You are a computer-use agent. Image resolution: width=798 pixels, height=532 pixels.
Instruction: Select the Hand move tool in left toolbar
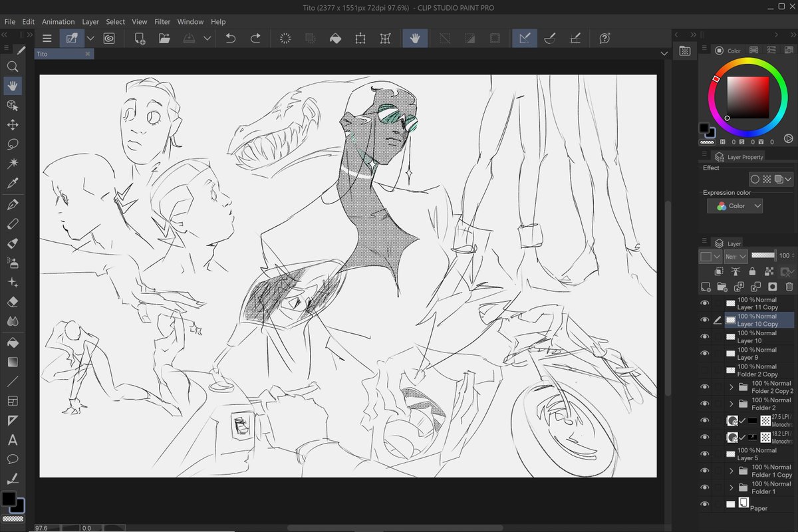12,86
